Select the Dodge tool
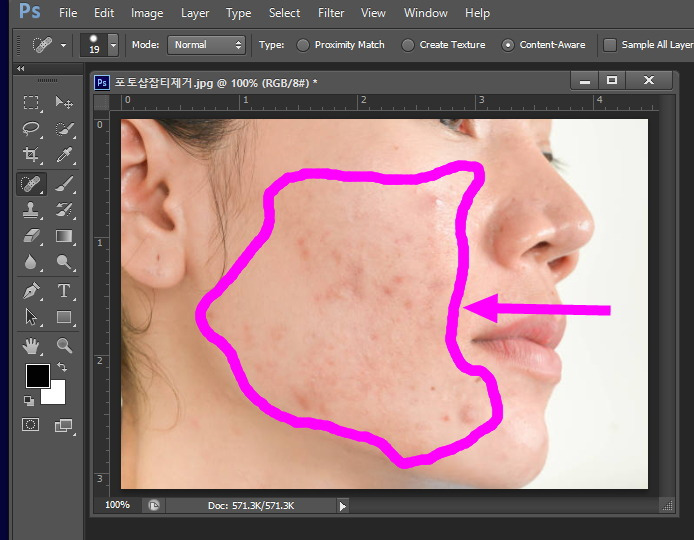Image resolution: width=694 pixels, height=540 pixels. [x=64, y=262]
